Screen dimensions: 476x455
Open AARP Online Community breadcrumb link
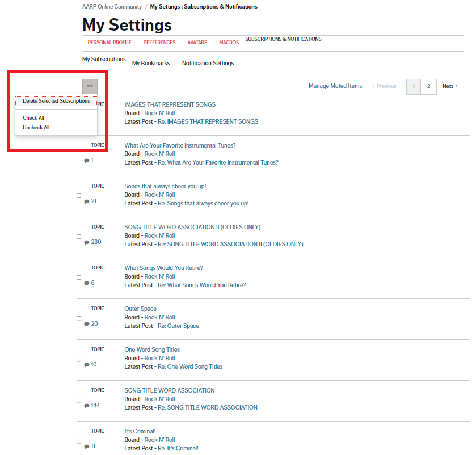112,7
